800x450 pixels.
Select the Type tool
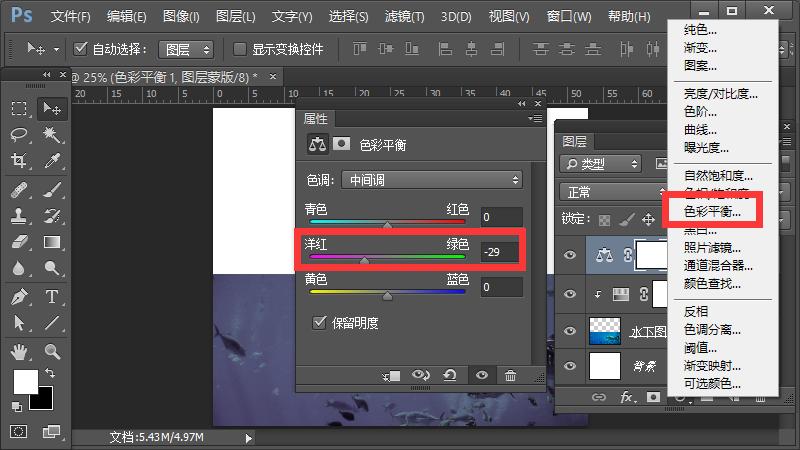(x=52, y=296)
